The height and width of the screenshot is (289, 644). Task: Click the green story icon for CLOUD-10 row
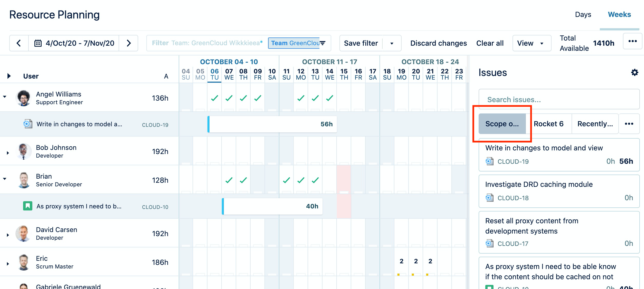tap(28, 206)
